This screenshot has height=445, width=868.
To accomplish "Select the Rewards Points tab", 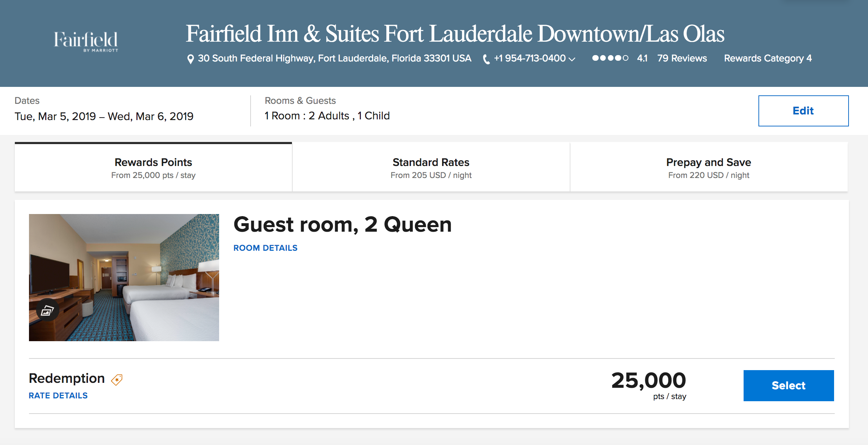I will point(153,167).
